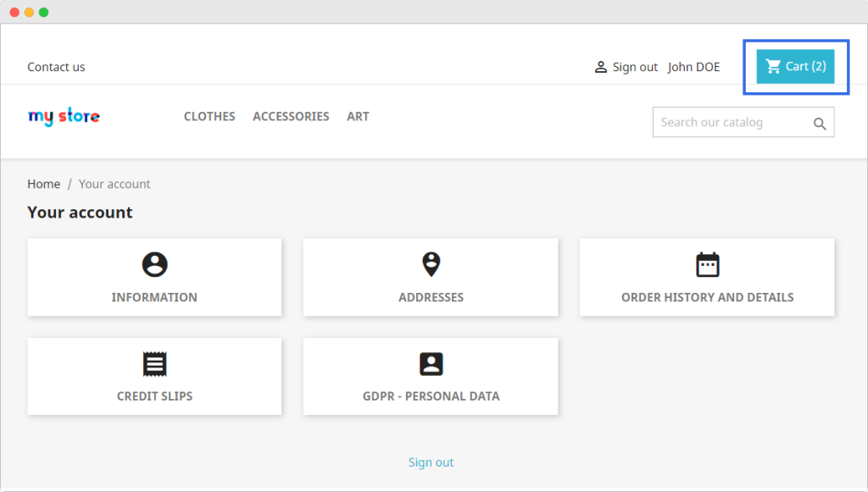This screenshot has height=492, width=868.
Task: Open the Cart (2) button label
Action: [x=805, y=66]
